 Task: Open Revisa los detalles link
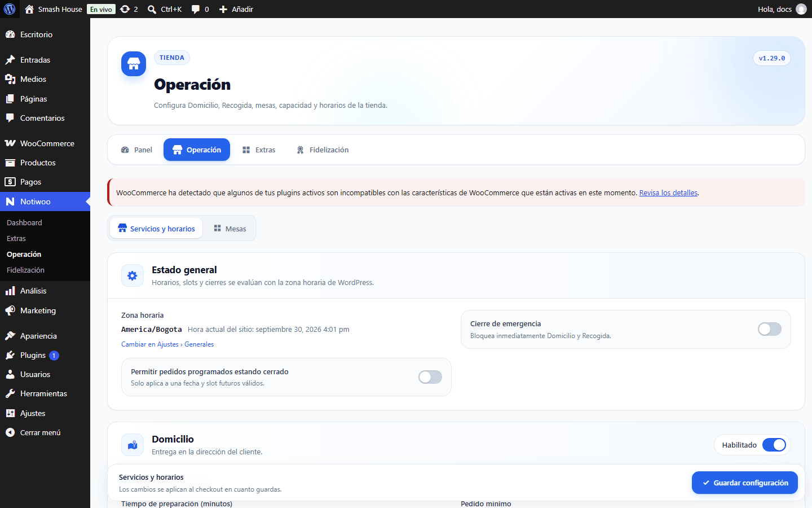pos(668,192)
